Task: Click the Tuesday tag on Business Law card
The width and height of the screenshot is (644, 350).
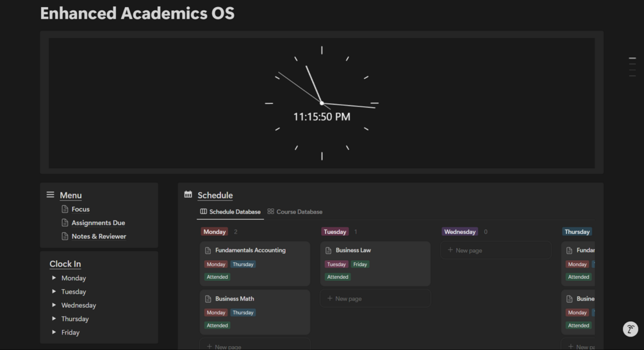Action: pos(336,265)
